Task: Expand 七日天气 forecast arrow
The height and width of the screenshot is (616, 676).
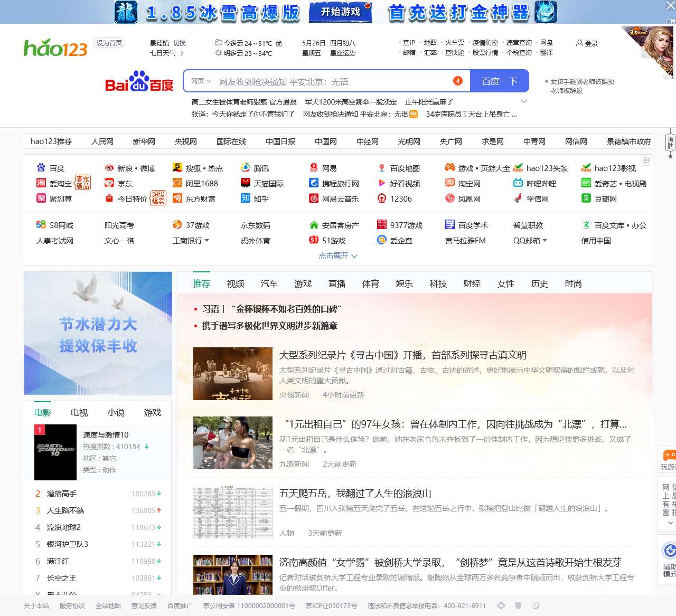Action: point(182,53)
